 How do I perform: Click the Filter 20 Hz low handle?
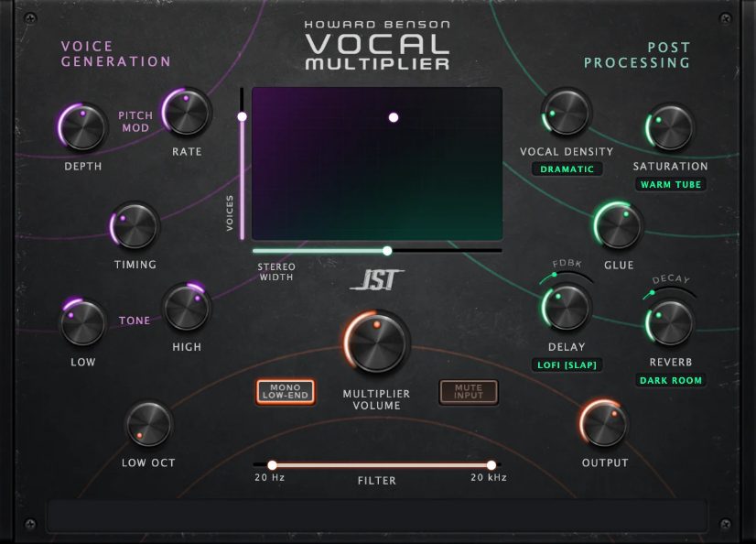tap(273, 465)
